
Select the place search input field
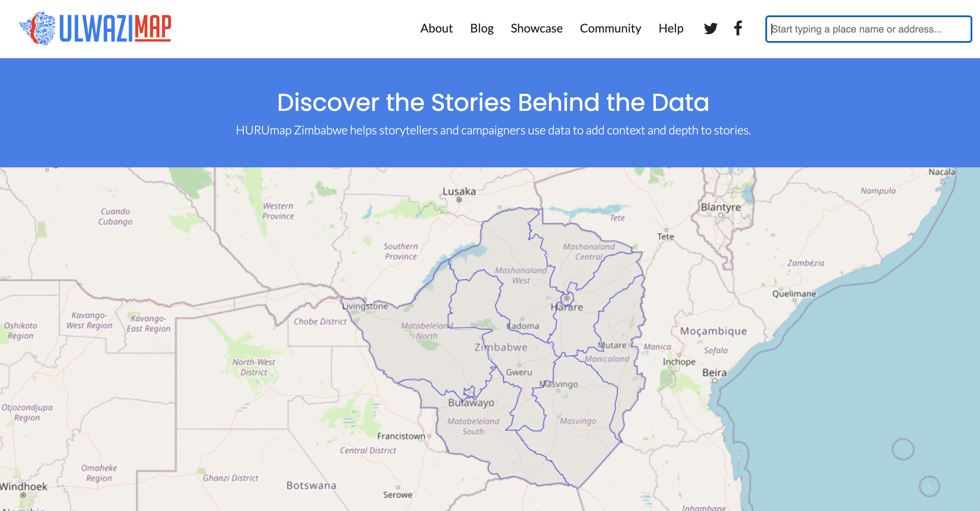[868, 29]
